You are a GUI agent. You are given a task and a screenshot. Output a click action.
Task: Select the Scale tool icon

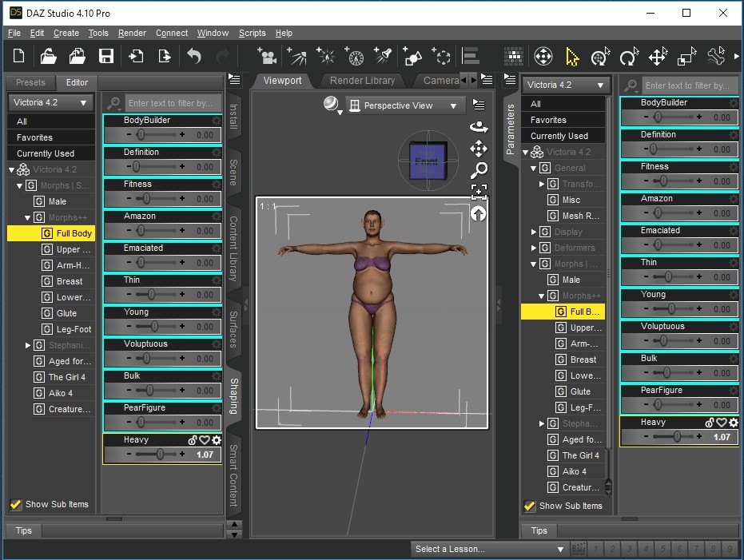tap(686, 57)
